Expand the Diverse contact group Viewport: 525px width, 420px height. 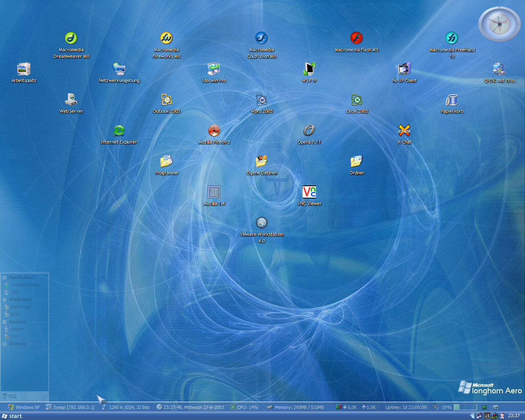click(x=4, y=344)
